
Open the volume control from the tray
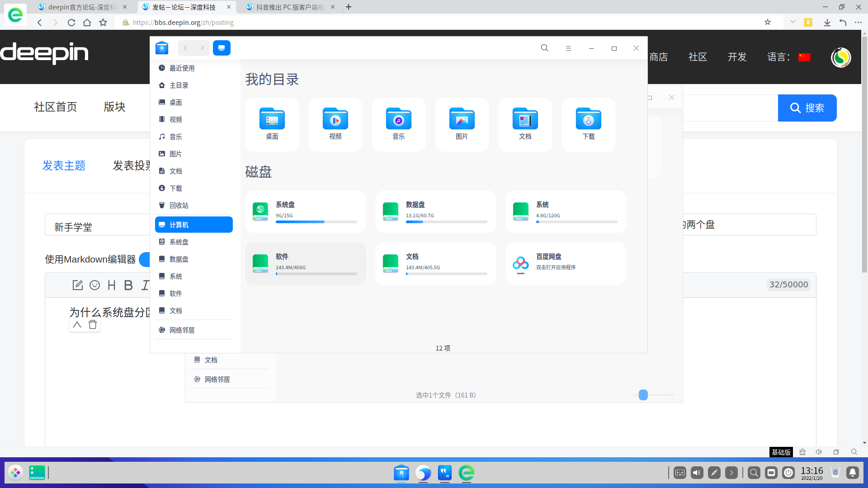(697, 473)
